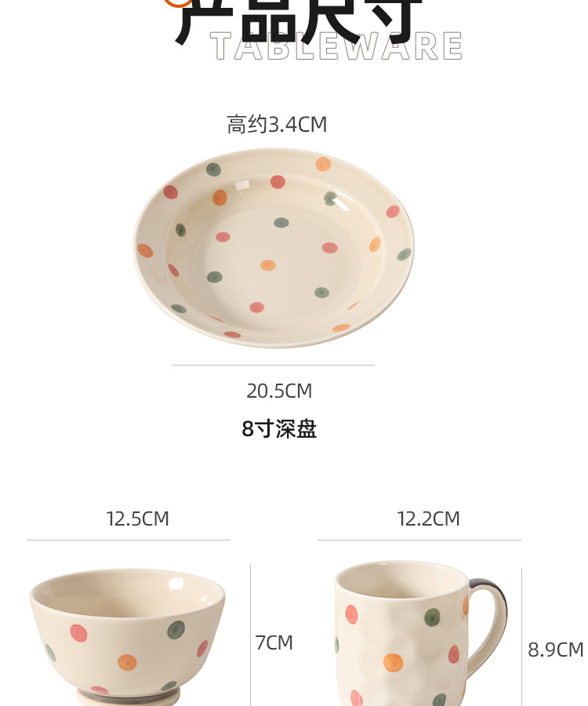Click the polka dot bowl image
Image resolution: width=588 pixels, height=706 pixels.
pos(127,637)
